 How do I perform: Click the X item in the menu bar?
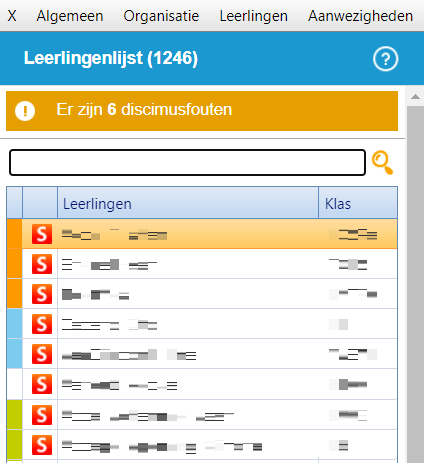click(12, 16)
